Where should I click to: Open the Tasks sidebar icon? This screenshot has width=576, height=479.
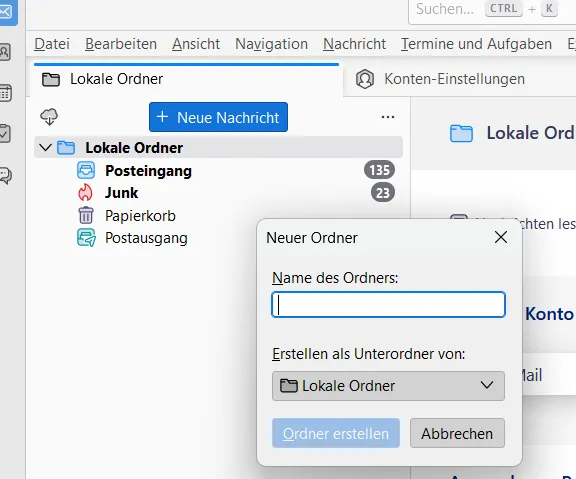click(5, 133)
